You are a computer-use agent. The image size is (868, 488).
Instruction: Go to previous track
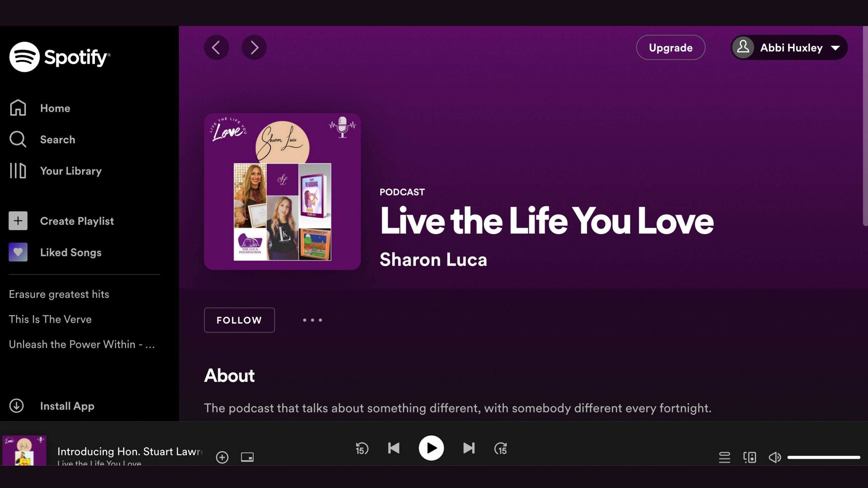[394, 448]
